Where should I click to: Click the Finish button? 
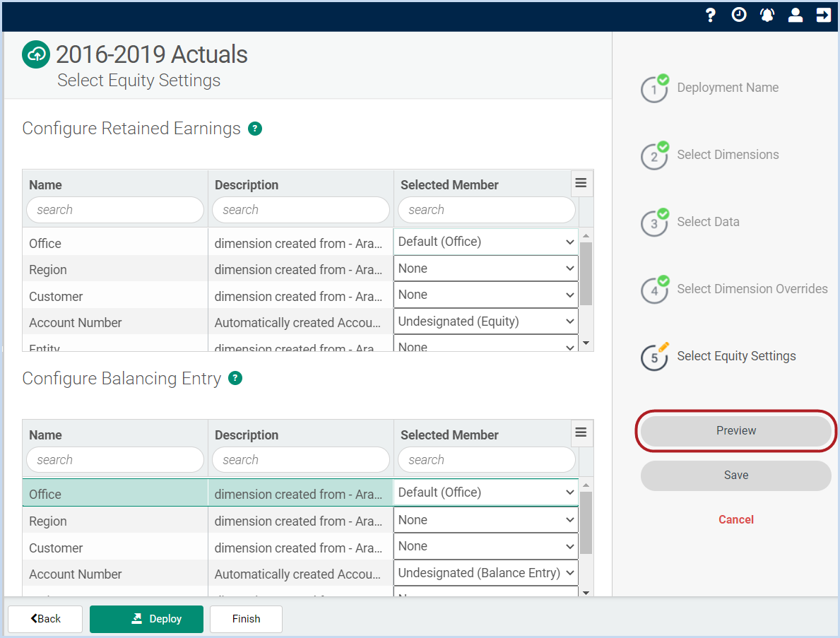[246, 619]
